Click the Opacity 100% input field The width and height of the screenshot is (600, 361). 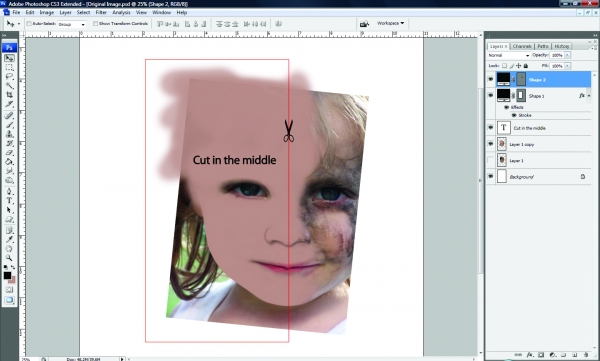pyautogui.click(x=557, y=56)
